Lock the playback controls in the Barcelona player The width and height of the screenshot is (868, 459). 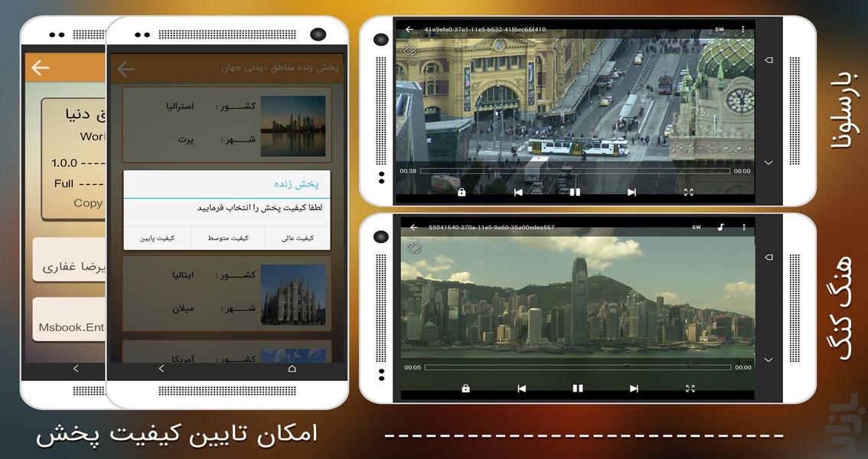click(461, 193)
